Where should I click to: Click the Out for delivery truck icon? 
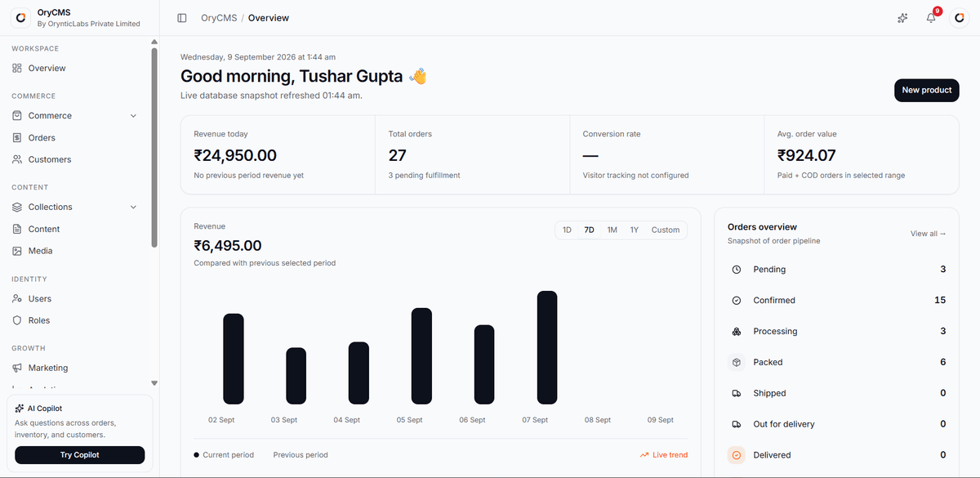click(x=737, y=424)
